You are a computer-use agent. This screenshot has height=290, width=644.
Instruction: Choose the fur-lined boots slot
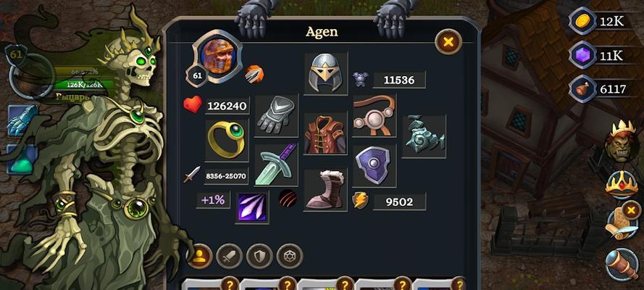pyautogui.click(x=325, y=190)
